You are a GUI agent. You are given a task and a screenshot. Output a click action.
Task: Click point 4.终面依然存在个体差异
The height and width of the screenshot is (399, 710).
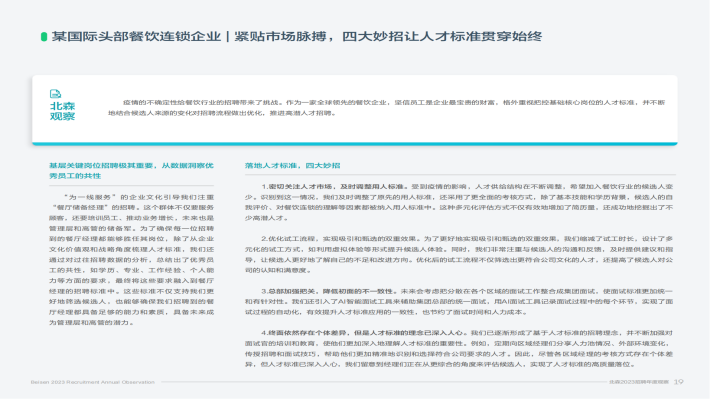[x=459, y=349]
